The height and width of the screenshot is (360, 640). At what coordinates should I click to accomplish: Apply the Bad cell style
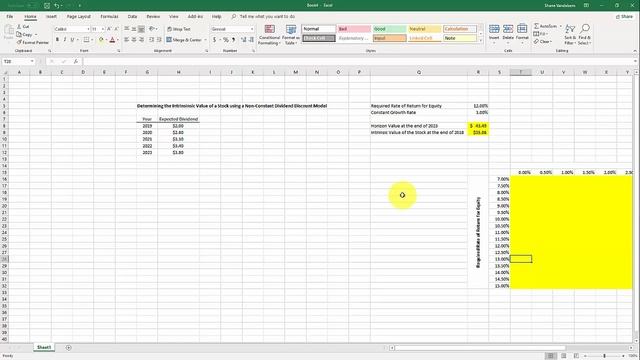click(x=354, y=29)
